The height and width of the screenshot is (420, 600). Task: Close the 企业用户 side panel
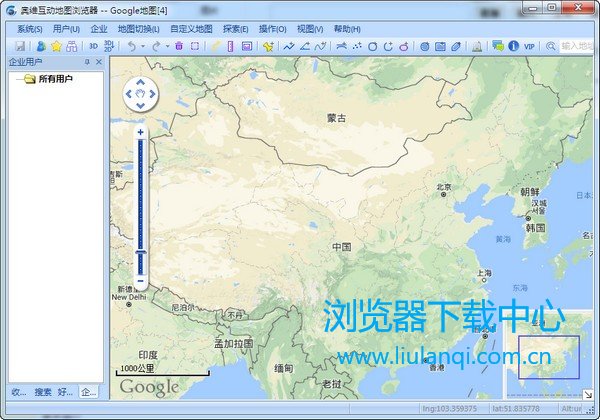coord(99,62)
